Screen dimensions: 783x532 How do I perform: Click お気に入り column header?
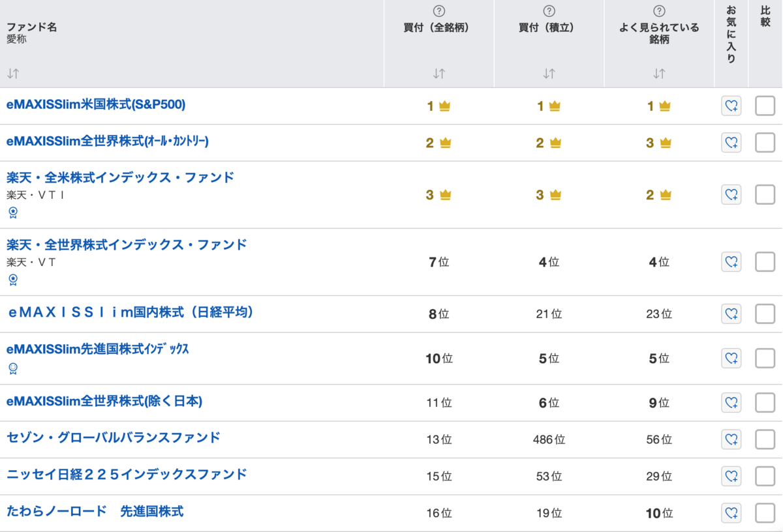tap(731, 35)
